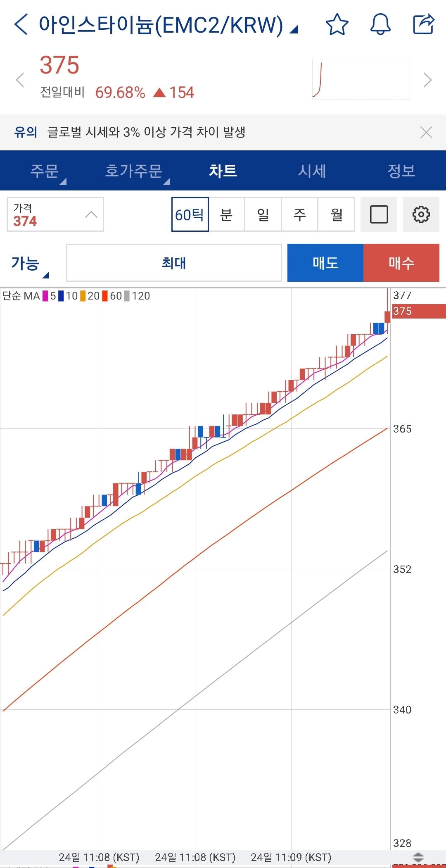446x868 pixels.
Task: Switch to the 정보 tab
Action: point(401,171)
